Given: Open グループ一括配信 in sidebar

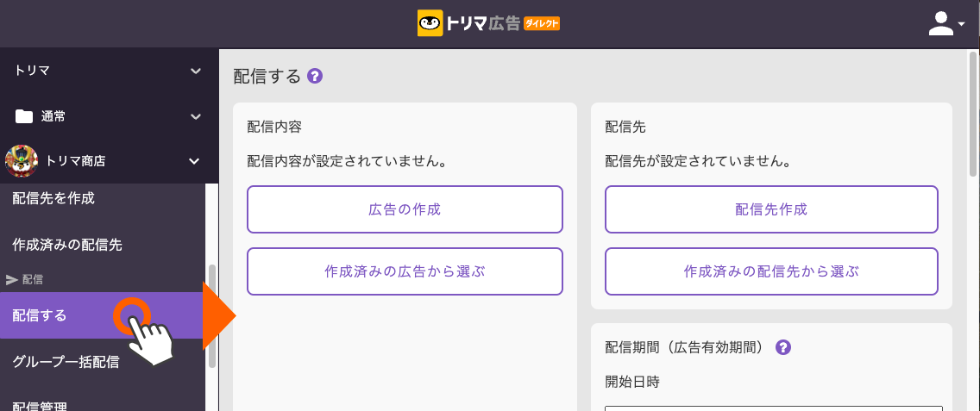Looking at the screenshot, I should click(104, 362).
